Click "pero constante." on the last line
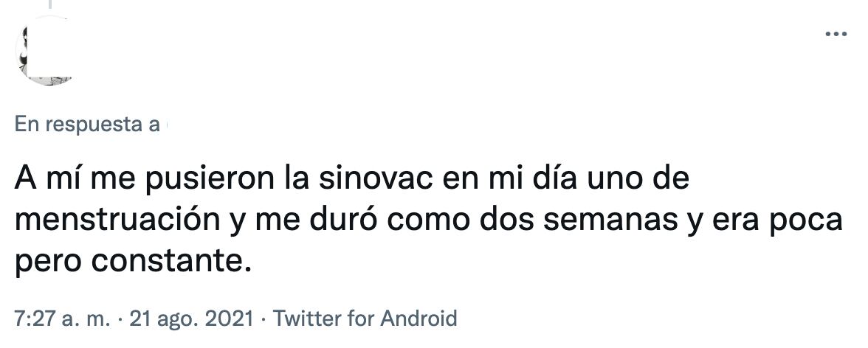Image resolution: width=868 pixels, height=348 pixels. coord(128,260)
